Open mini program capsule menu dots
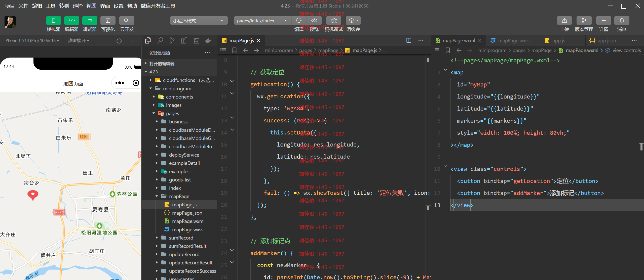Image resolution: width=644 pixels, height=280 pixels. click(x=120, y=83)
